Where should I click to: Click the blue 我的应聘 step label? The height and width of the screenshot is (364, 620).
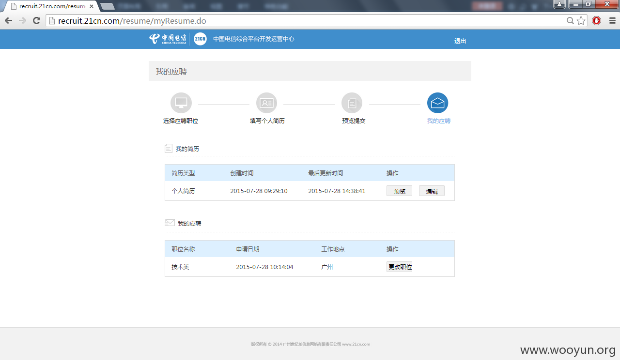[x=439, y=121]
